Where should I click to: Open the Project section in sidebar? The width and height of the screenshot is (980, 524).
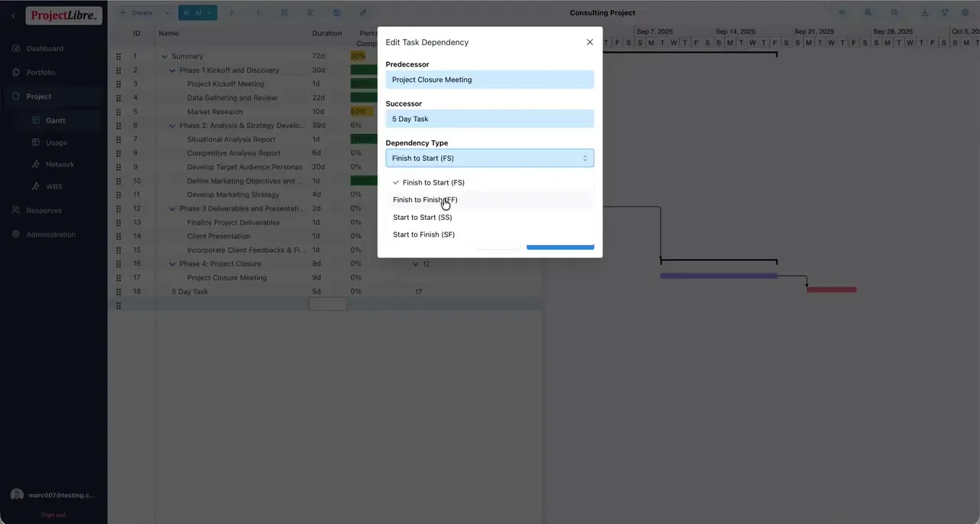(39, 97)
